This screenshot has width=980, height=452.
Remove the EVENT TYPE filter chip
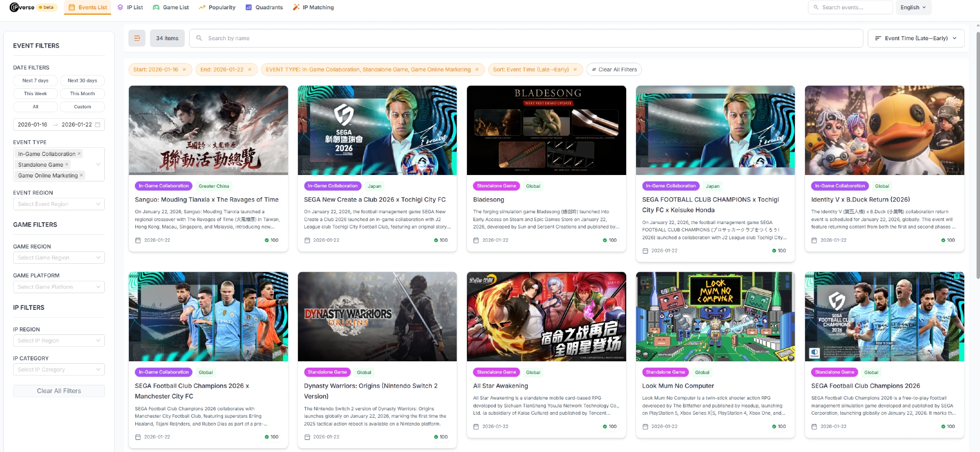[x=477, y=70]
